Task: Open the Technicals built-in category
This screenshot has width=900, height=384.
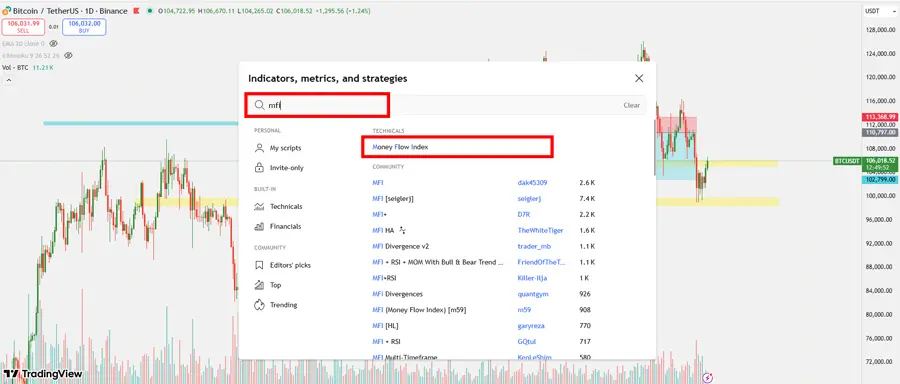Action: click(286, 207)
